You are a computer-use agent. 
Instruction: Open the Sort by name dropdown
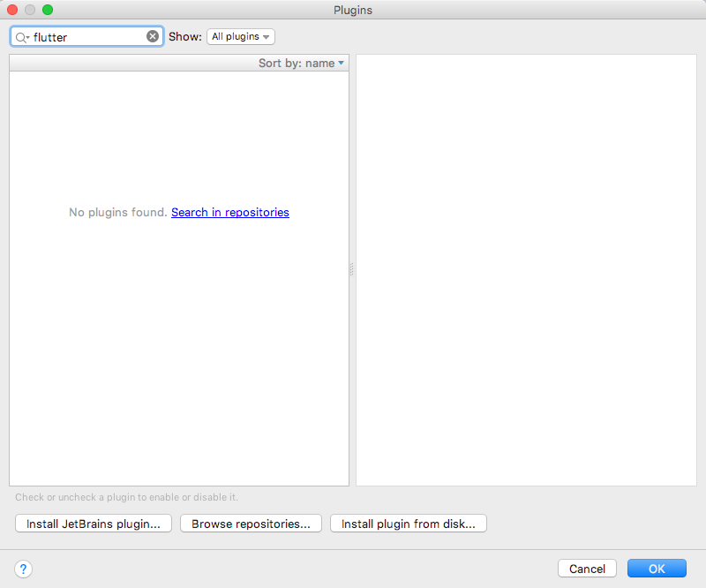click(x=301, y=63)
